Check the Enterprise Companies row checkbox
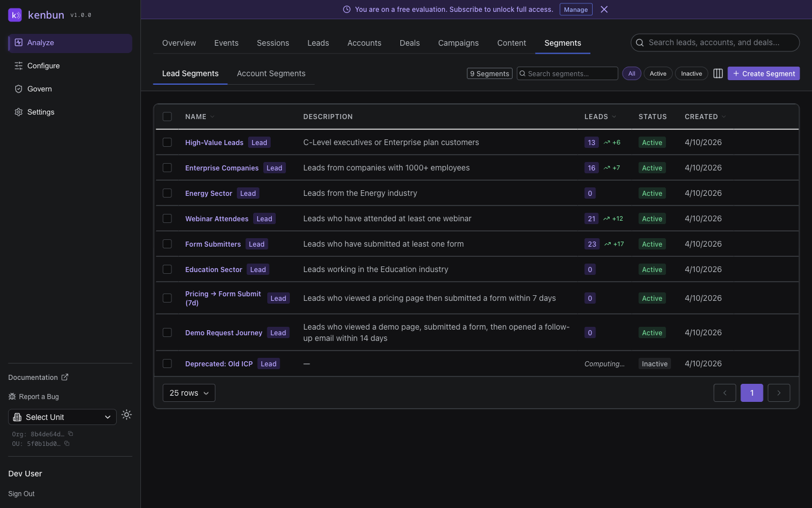The height and width of the screenshot is (508, 812). [167, 168]
